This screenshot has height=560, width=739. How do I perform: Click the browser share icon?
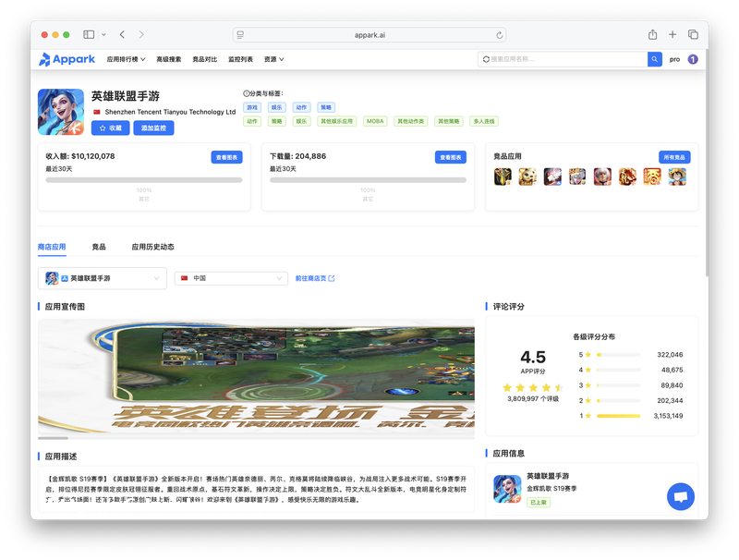[652, 34]
